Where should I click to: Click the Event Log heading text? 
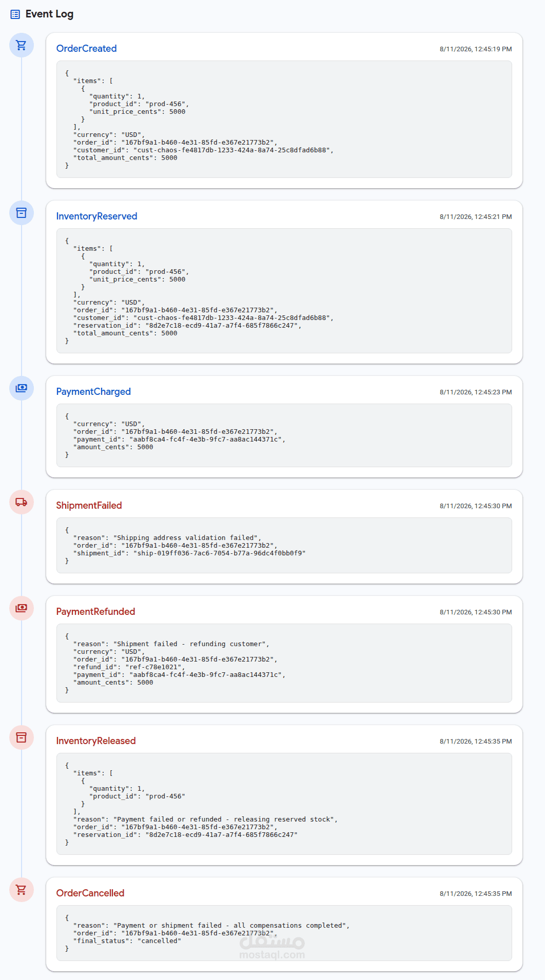(x=49, y=14)
